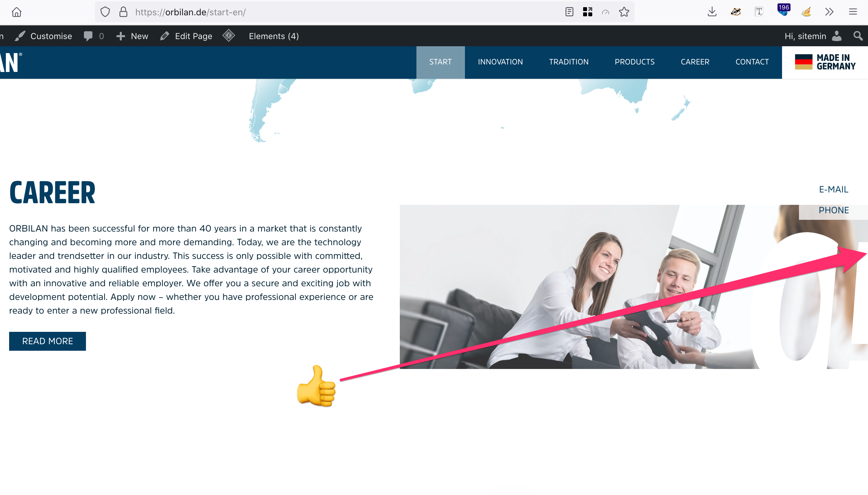868x495 pixels.
Task: Click the T text extension icon
Action: [759, 12]
